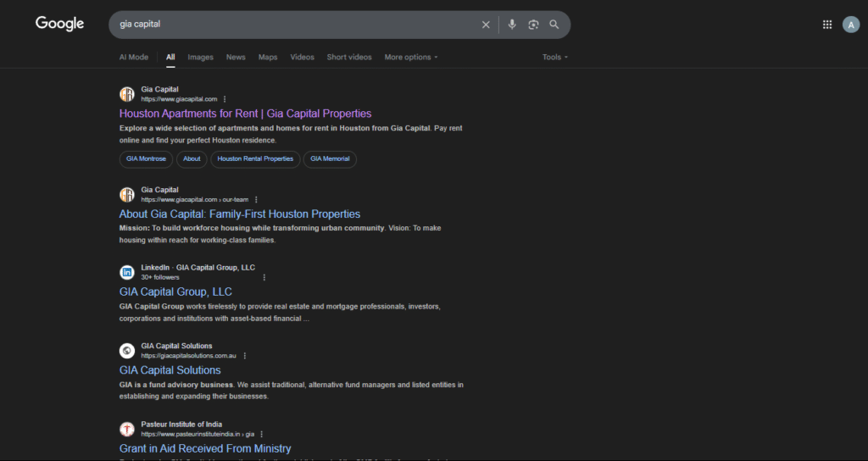Click the LinkedIn favicon in results

click(127, 272)
